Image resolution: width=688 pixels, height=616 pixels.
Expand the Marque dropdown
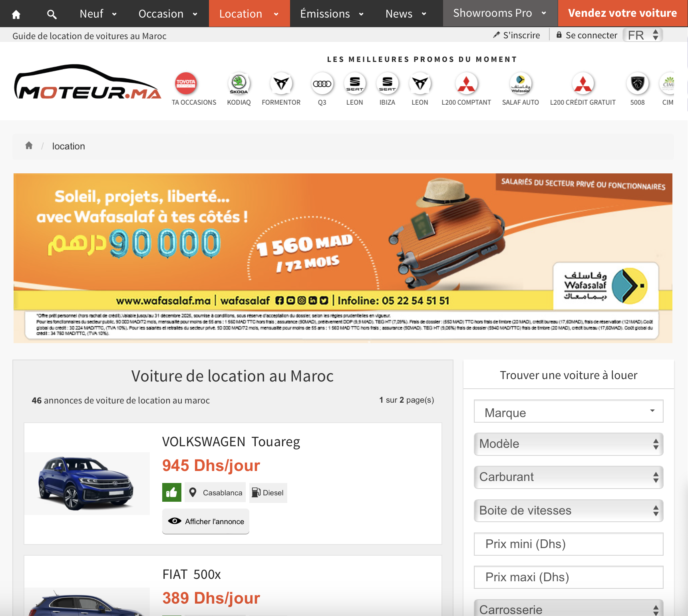tap(569, 411)
